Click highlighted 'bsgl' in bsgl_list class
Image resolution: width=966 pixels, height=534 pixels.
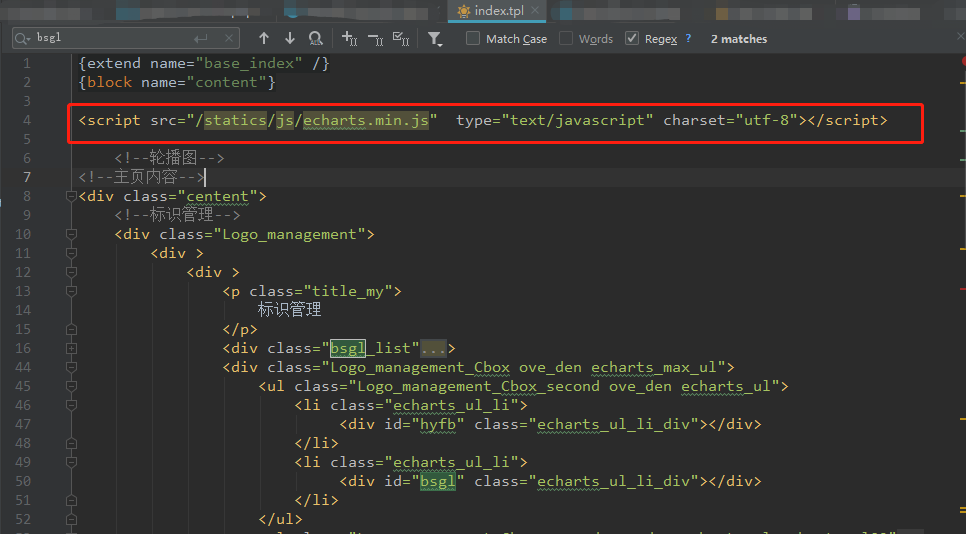[x=347, y=349]
